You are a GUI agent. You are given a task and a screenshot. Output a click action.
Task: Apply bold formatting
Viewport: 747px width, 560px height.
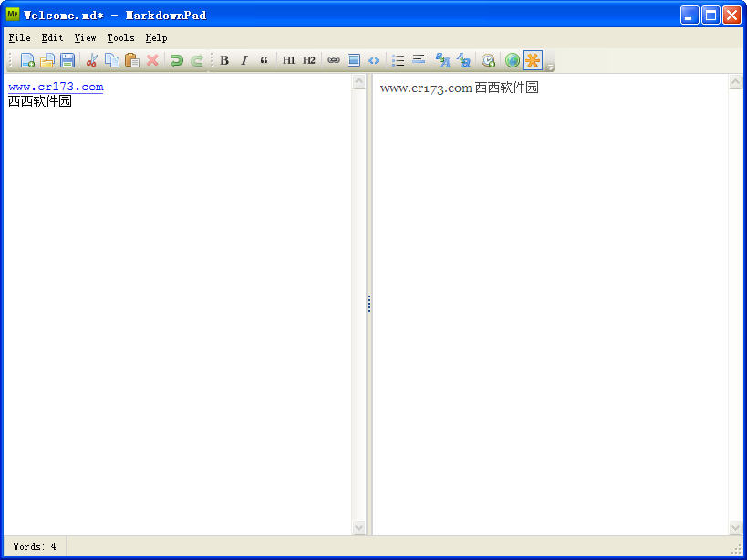click(223, 60)
